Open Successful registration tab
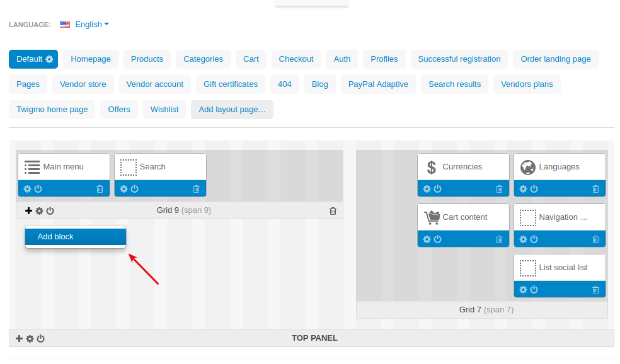 click(459, 59)
